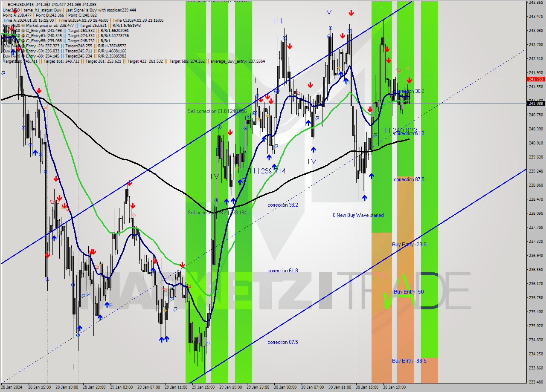Click the 239.240 price axis label
The image size is (546, 392).
click(x=536, y=171)
